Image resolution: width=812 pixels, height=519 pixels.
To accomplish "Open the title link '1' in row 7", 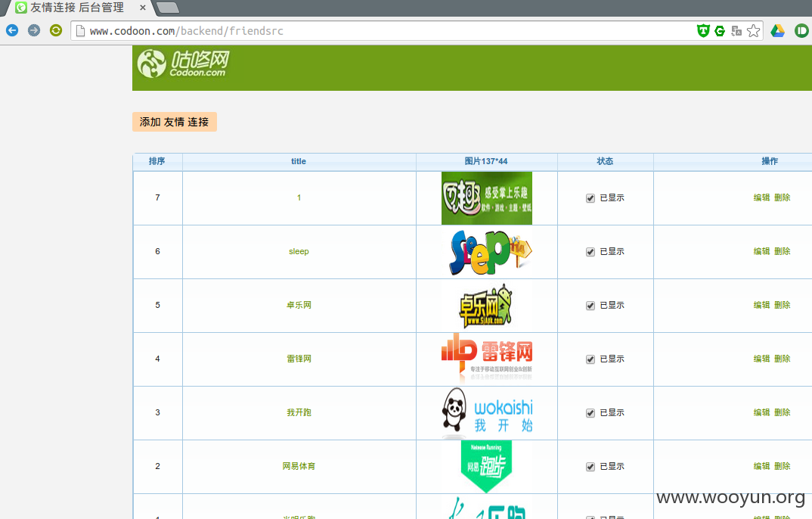I will (x=299, y=197).
